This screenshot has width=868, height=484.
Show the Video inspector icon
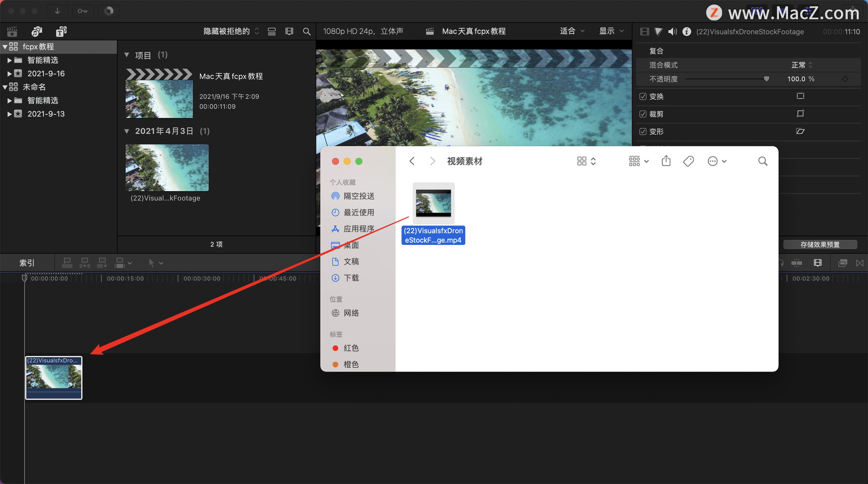pos(645,32)
